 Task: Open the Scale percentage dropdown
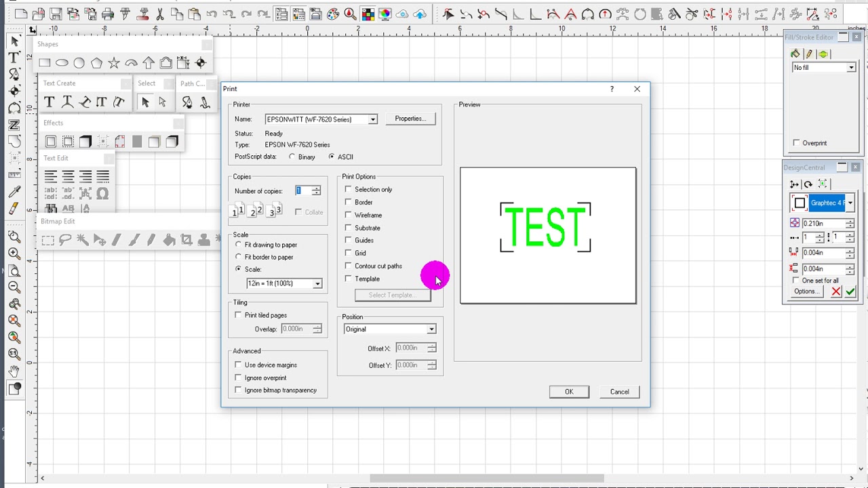point(317,283)
